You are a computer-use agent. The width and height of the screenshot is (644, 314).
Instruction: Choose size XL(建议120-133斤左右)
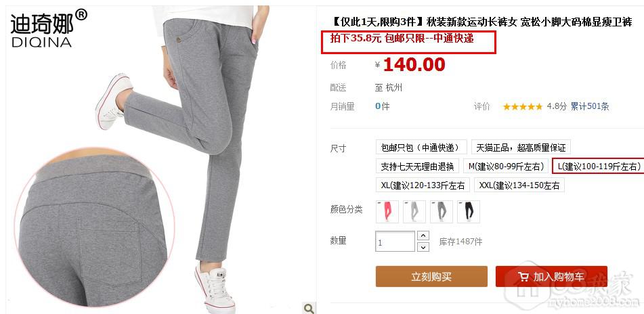pyautogui.click(x=423, y=185)
